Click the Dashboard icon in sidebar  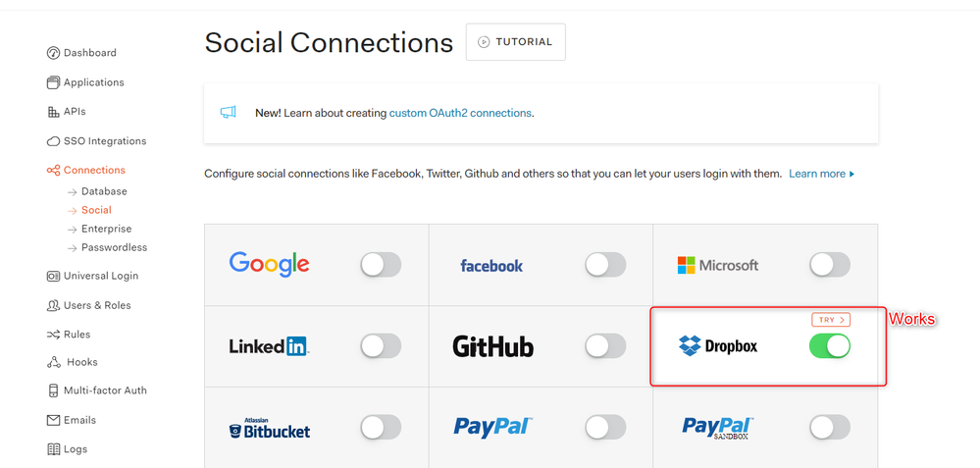[x=53, y=53]
